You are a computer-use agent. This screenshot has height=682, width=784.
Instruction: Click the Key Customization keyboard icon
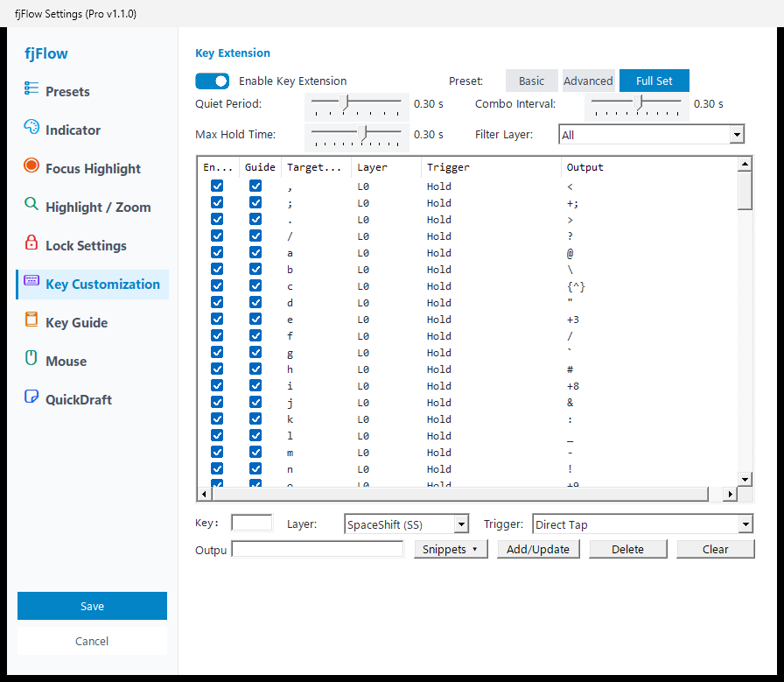(31, 280)
